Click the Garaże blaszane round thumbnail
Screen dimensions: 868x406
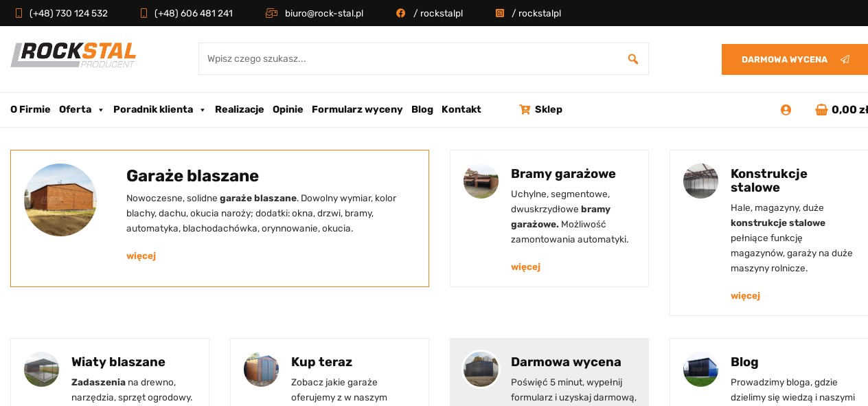click(60, 200)
